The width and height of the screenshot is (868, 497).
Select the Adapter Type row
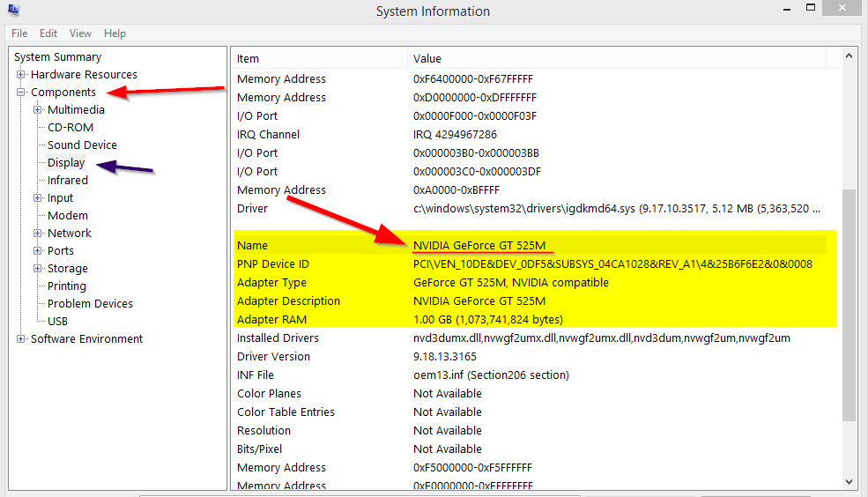(x=530, y=282)
